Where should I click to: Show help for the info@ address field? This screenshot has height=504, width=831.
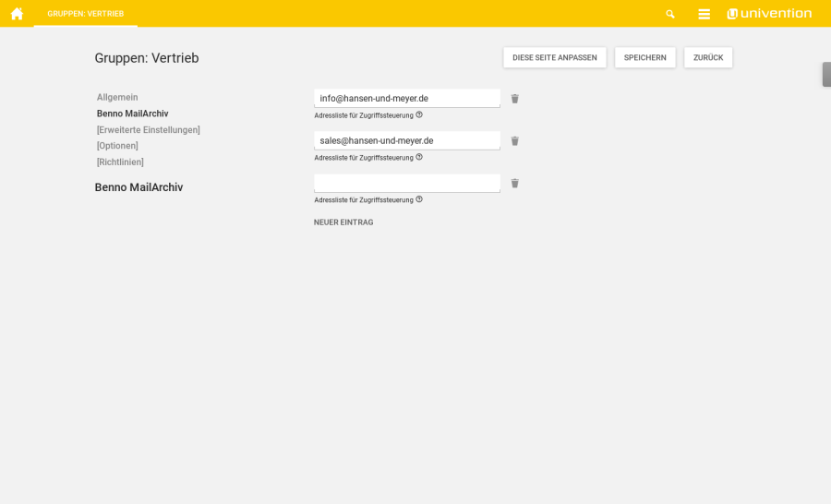[419, 114]
